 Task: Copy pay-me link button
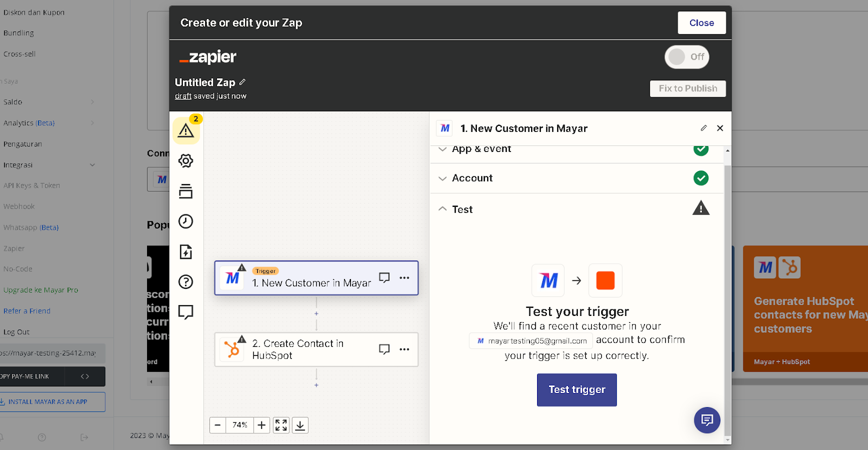pyautogui.click(x=31, y=376)
